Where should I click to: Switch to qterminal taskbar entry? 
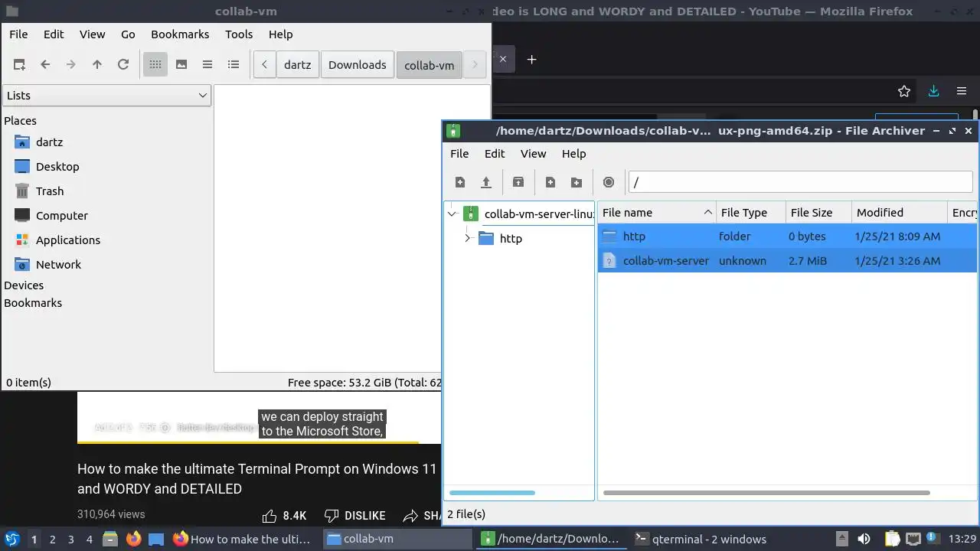(702, 539)
